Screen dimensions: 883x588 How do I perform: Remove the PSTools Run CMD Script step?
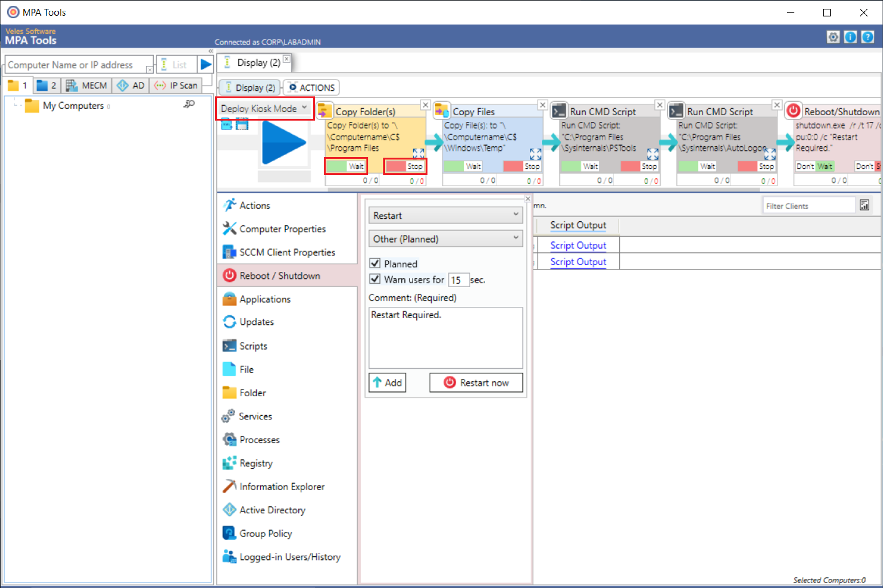659,105
